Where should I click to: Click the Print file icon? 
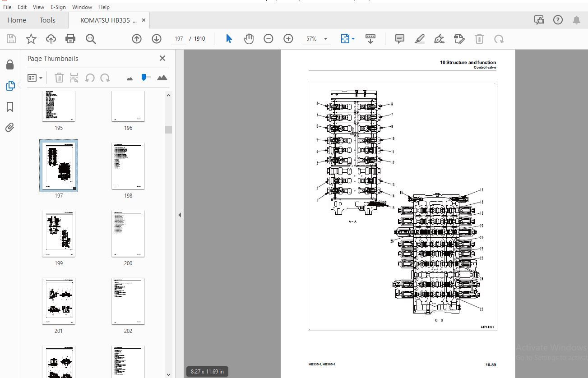click(x=70, y=39)
